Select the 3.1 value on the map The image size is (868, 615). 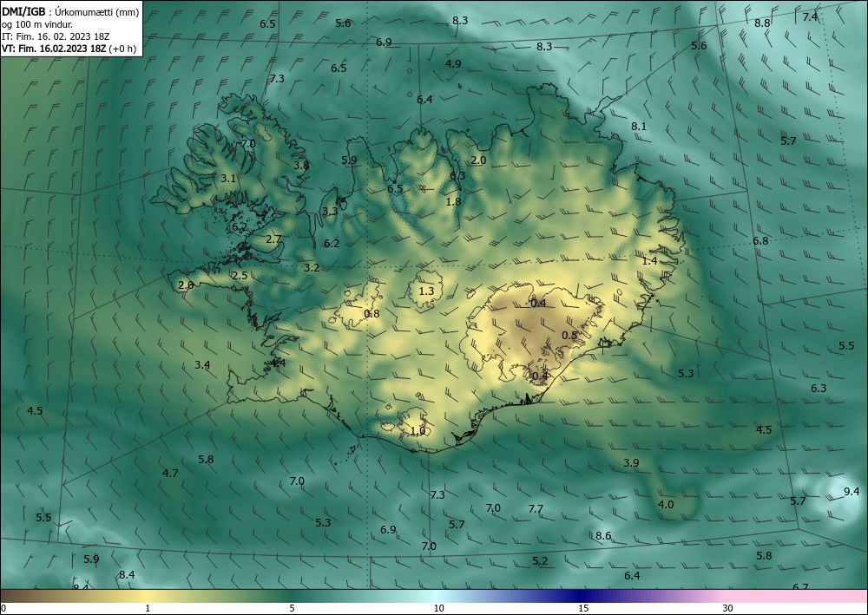click(x=228, y=178)
